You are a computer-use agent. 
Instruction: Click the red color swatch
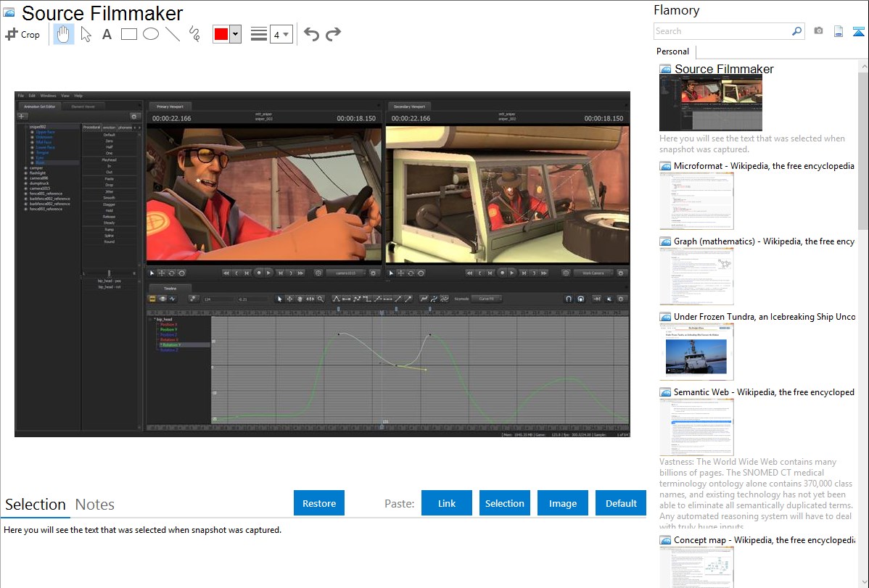point(221,34)
